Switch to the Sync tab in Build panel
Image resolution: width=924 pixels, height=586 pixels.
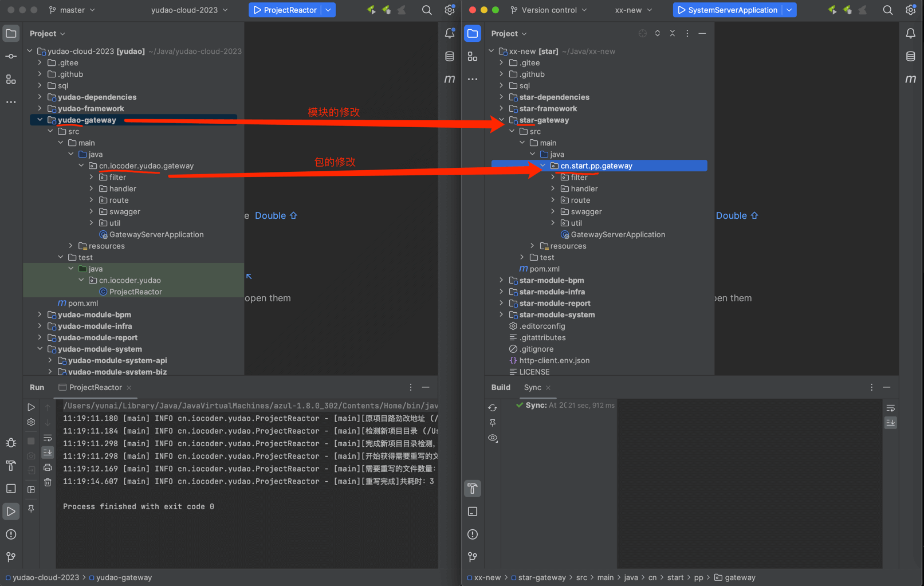[x=532, y=387]
